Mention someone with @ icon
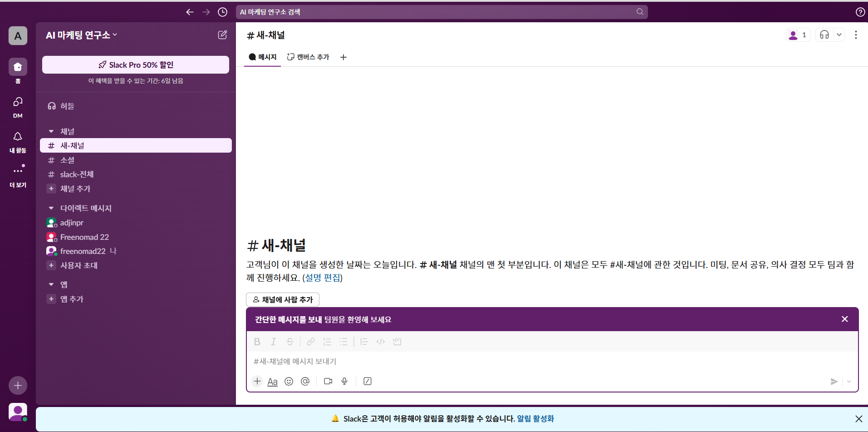Image resolution: width=868 pixels, height=432 pixels. (x=305, y=381)
